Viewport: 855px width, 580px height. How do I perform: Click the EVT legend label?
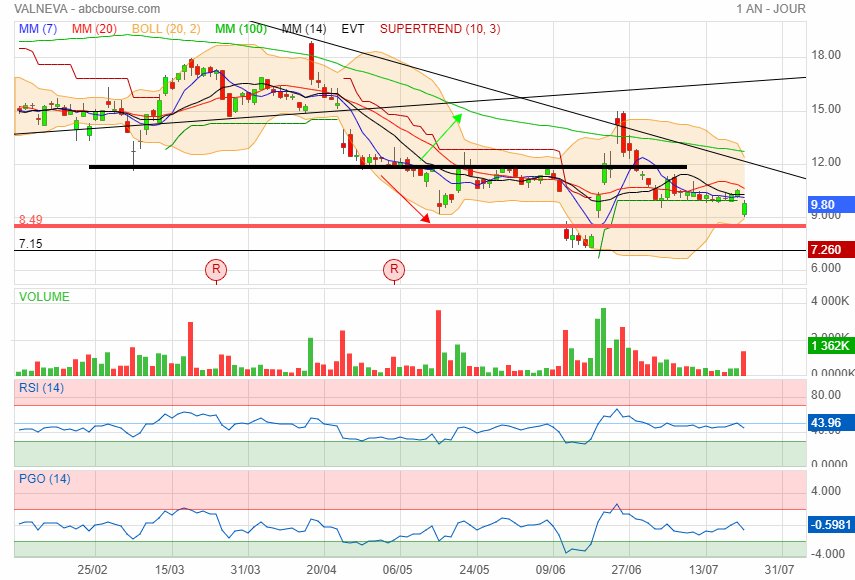[x=352, y=29]
